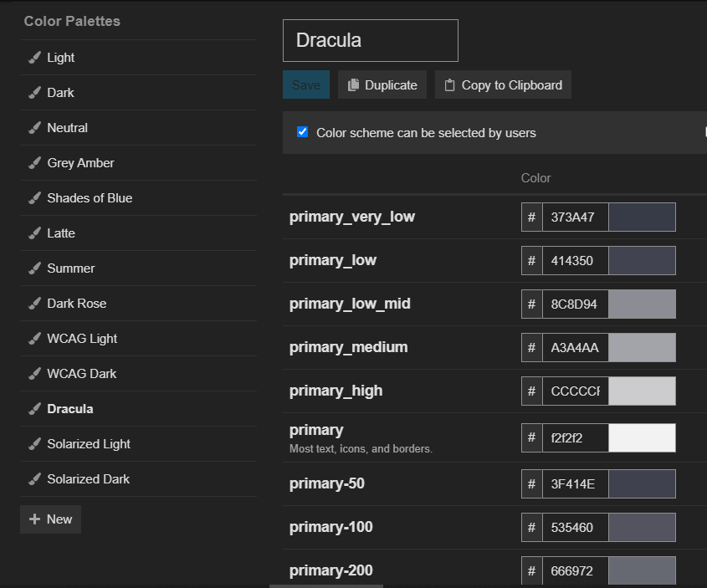This screenshot has width=707, height=588.
Task: Select the WCAG Dark palette
Action: [x=138, y=374]
